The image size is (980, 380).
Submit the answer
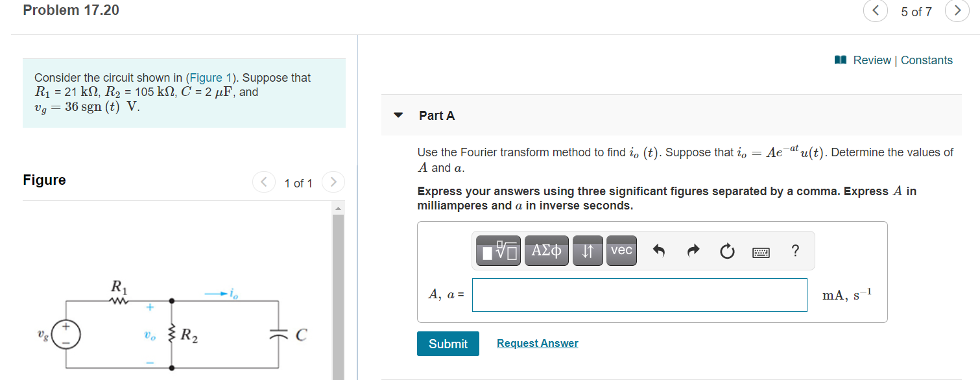tap(448, 344)
